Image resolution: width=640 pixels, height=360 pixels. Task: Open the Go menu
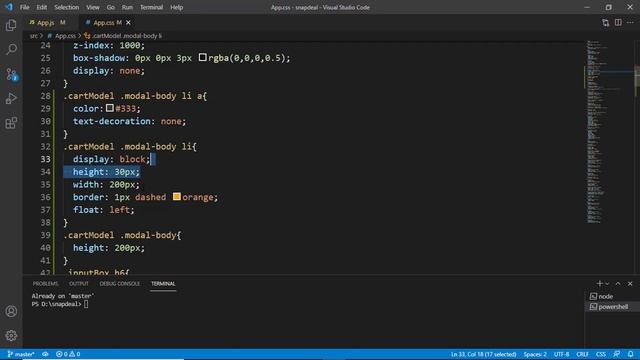[111, 7]
